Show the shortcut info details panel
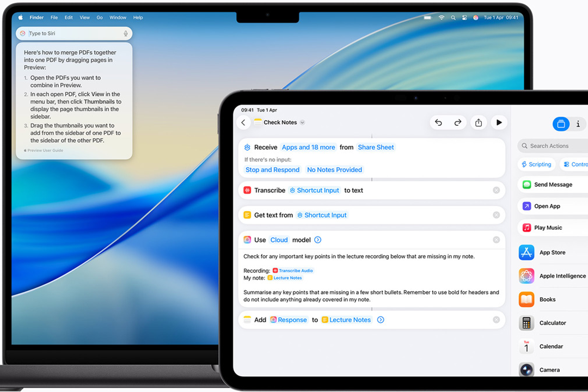The image size is (588, 392). (578, 124)
